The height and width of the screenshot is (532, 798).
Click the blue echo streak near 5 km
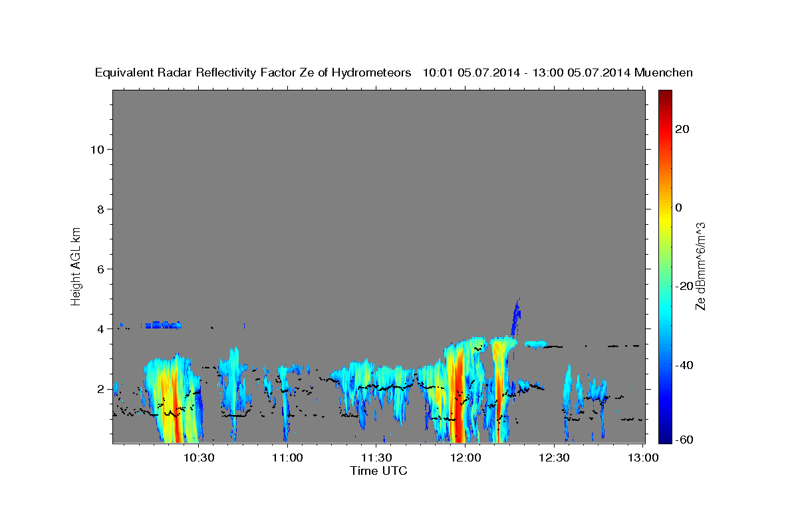tap(515, 318)
